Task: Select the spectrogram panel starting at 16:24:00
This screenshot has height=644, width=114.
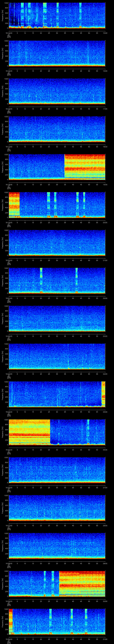Action: click(x=57, y=394)
